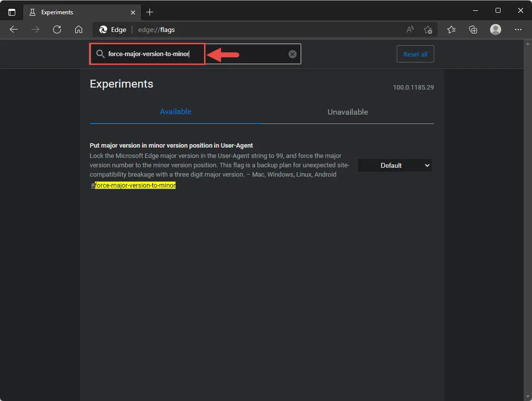Open the tab actions menu icon
The width and height of the screenshot is (532, 401).
pos(11,12)
